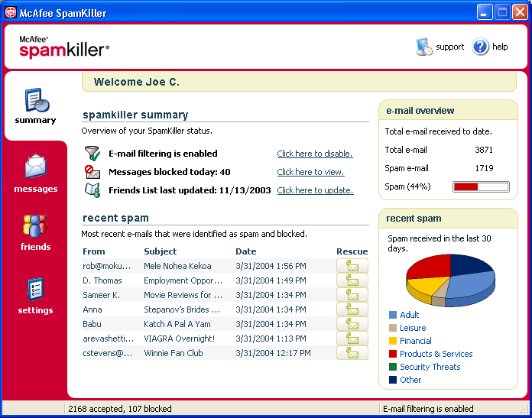Click the 'Click here to disable.' link
The height and width of the screenshot is (418, 532).
click(315, 154)
